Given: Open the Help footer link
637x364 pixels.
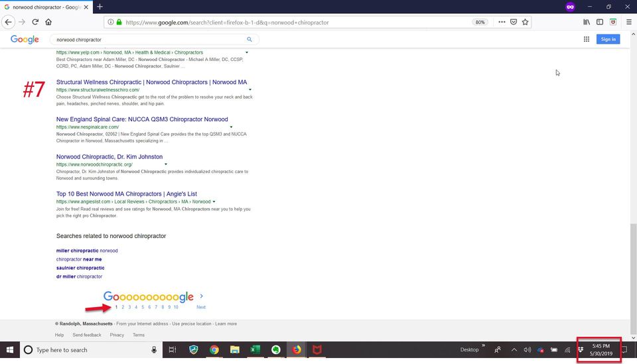Looking at the screenshot, I should (x=59, y=335).
